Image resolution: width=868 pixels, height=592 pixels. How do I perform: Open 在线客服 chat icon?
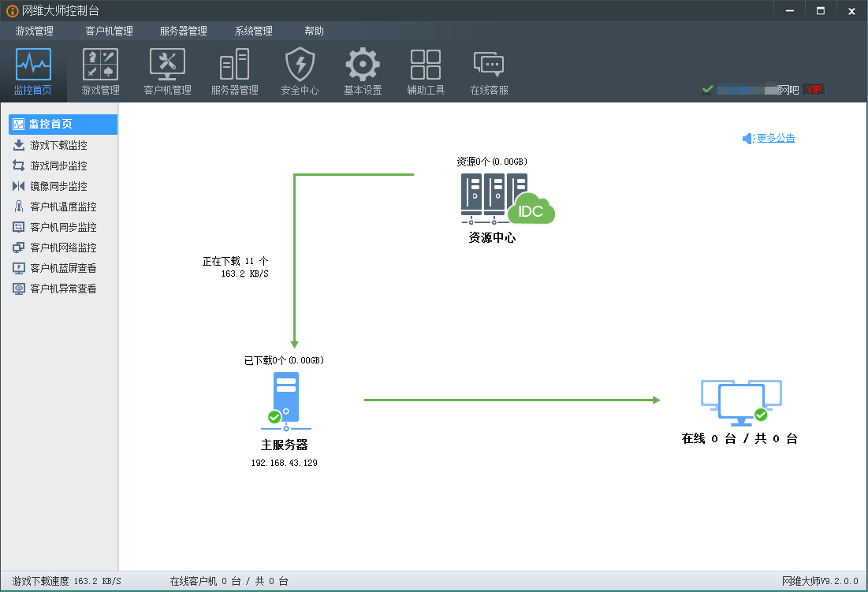[x=489, y=72]
